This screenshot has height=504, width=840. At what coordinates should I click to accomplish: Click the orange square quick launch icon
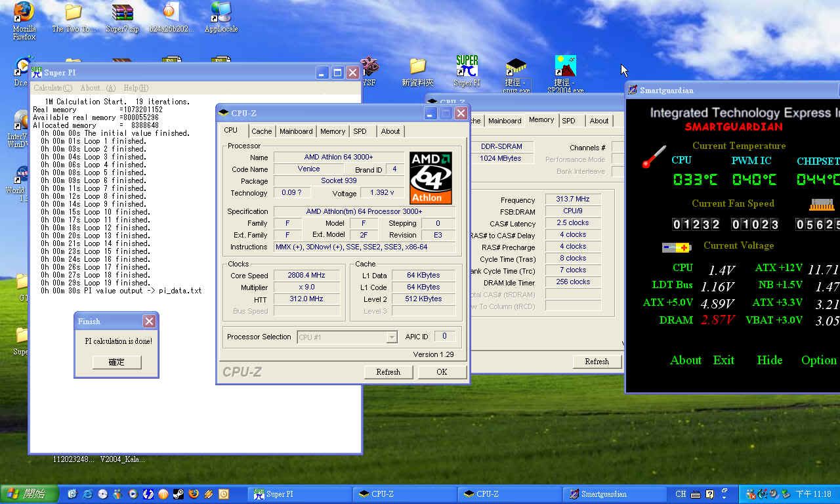pyautogui.click(x=224, y=493)
